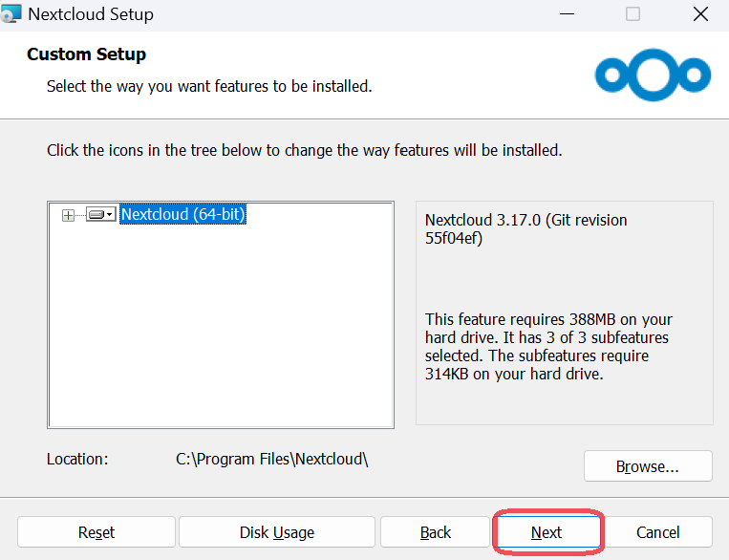Click the 'Location:' label
The width and height of the screenshot is (729, 560).
[77, 459]
